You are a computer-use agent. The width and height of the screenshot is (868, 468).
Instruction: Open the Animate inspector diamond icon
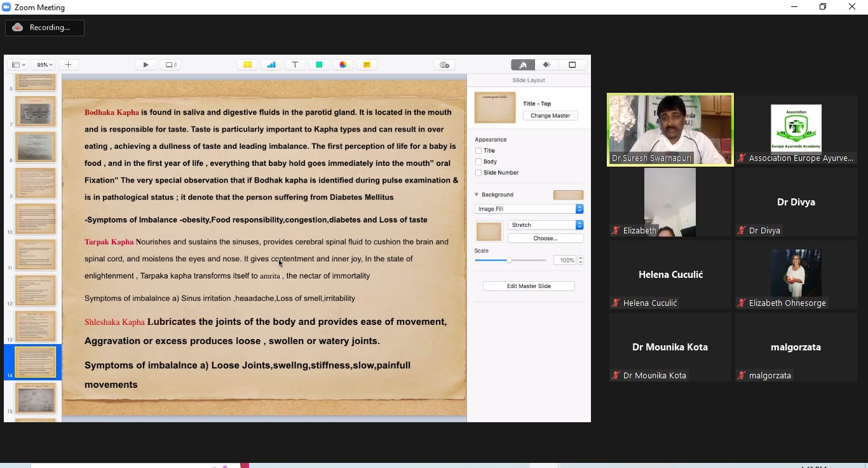[x=546, y=65]
